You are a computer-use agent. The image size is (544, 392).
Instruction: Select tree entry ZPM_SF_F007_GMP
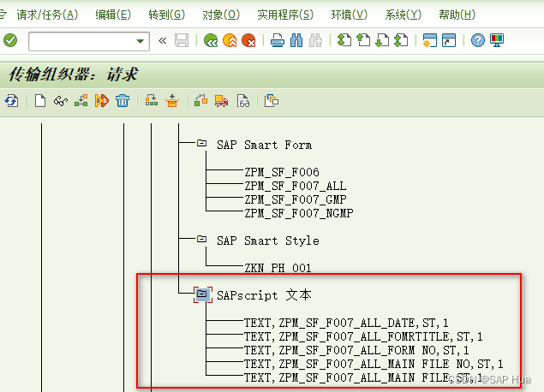point(296,199)
